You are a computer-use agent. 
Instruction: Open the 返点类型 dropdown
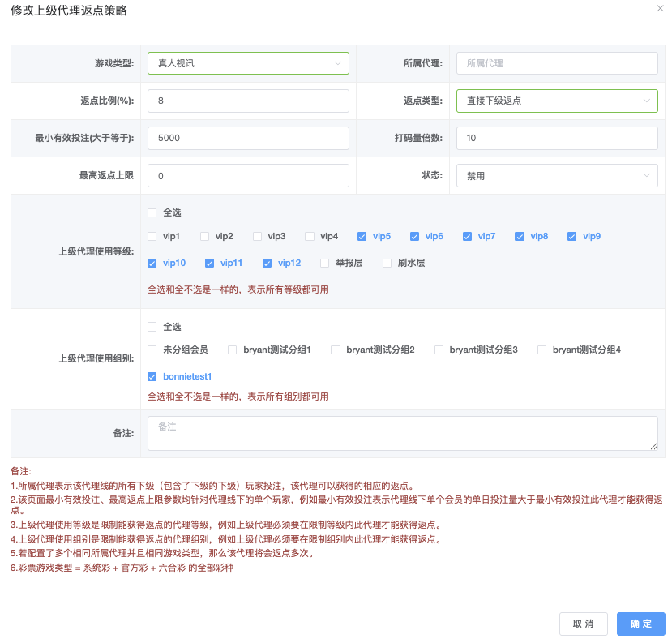pyautogui.click(x=556, y=101)
